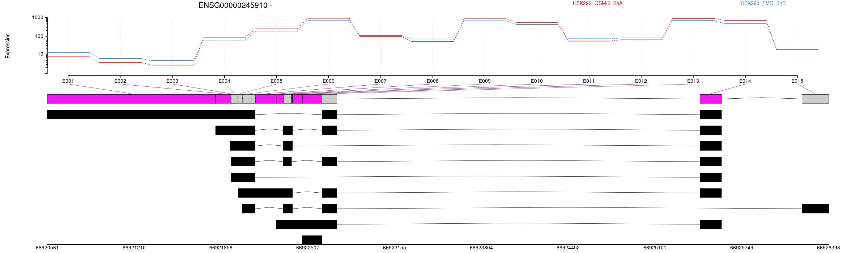Select the longest black exon of the first transcript

point(151,115)
